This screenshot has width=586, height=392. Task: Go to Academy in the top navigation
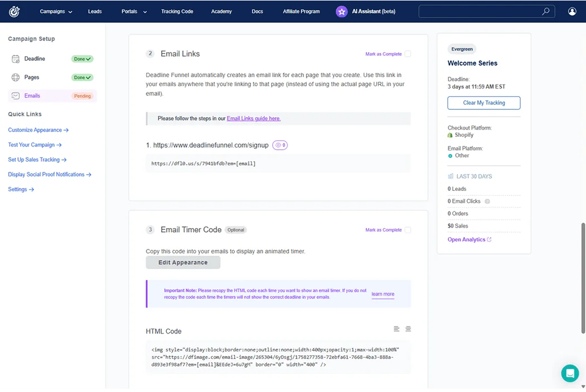pos(221,12)
